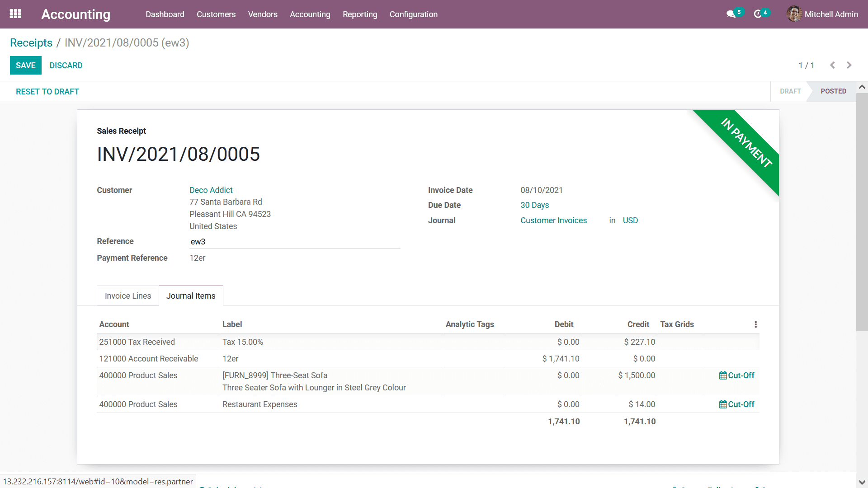Select the Journal Items tab
The height and width of the screenshot is (488, 868).
[191, 296]
